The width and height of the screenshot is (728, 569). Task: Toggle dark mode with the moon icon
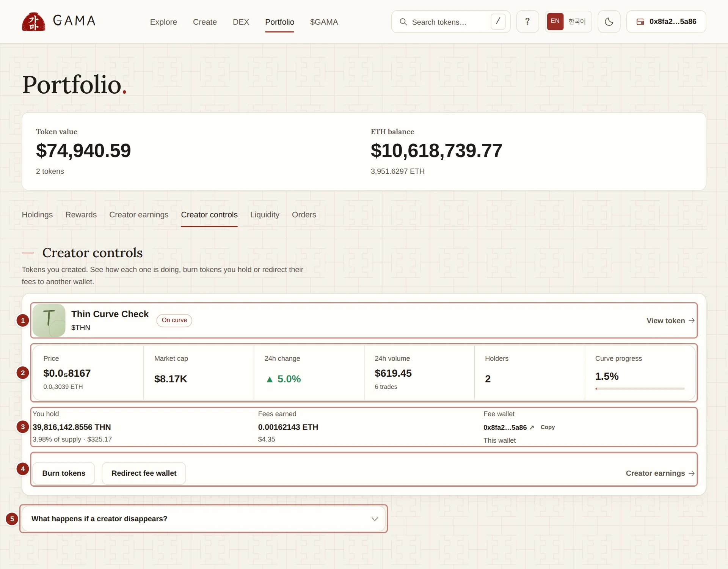[609, 22]
